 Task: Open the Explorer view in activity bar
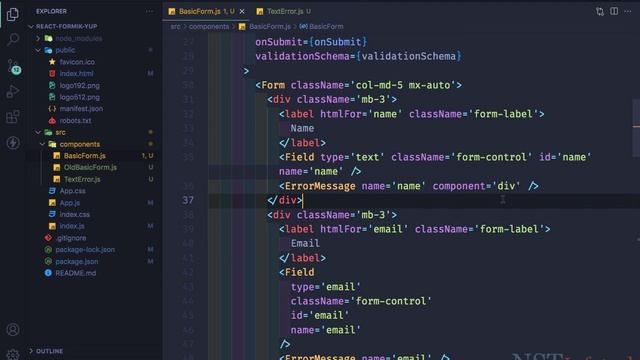13,14
